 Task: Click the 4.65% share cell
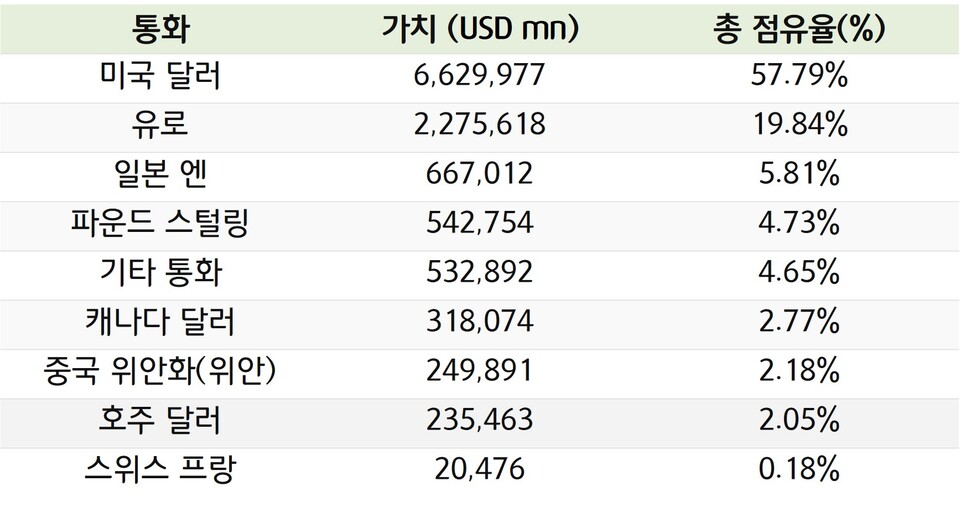798,274
